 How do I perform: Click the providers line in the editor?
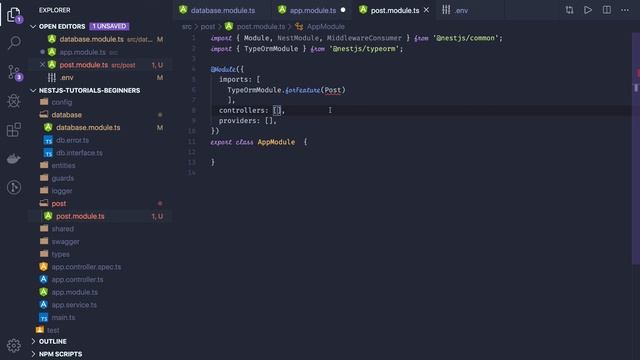pyautogui.click(x=247, y=121)
